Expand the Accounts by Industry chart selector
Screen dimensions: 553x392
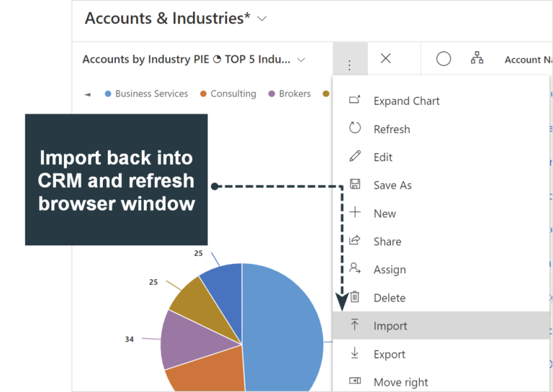(x=301, y=60)
